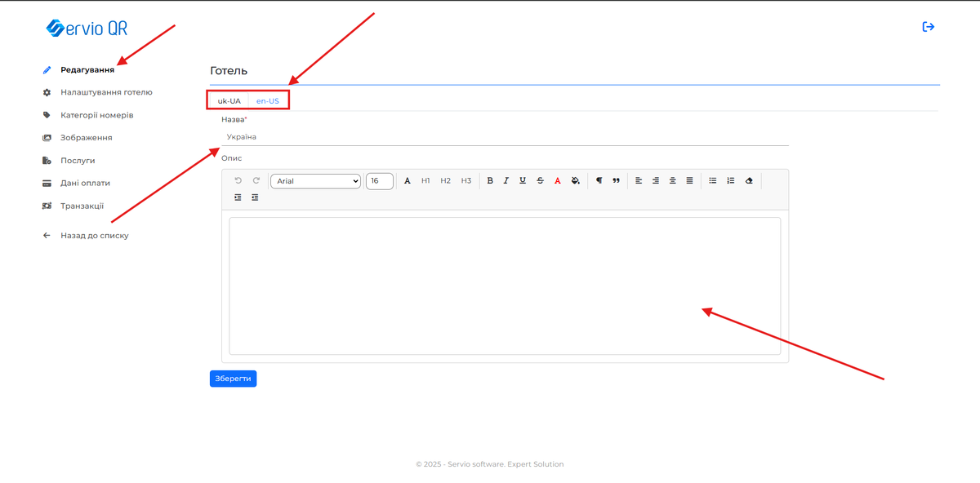The width and height of the screenshot is (980, 483).
Task: Switch to the en-US language tab
Action: (x=268, y=101)
